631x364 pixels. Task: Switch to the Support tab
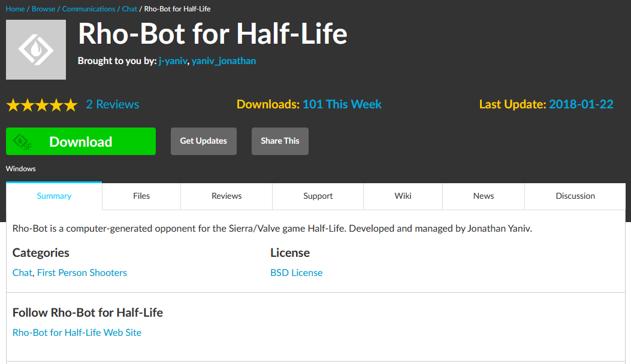(318, 196)
